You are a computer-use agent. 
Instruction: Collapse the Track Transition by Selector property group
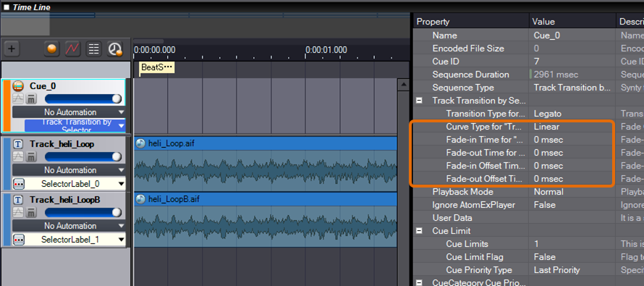[420, 100]
